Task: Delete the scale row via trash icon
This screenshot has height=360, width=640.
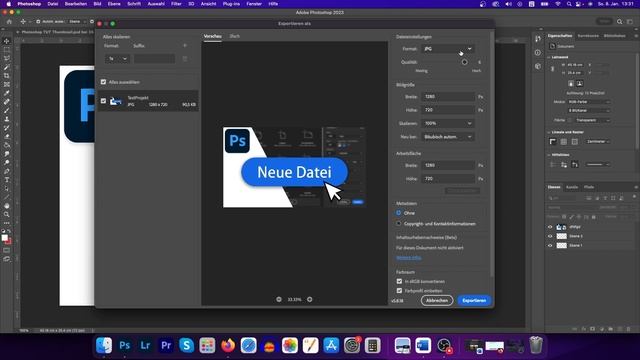Action: [x=185, y=59]
